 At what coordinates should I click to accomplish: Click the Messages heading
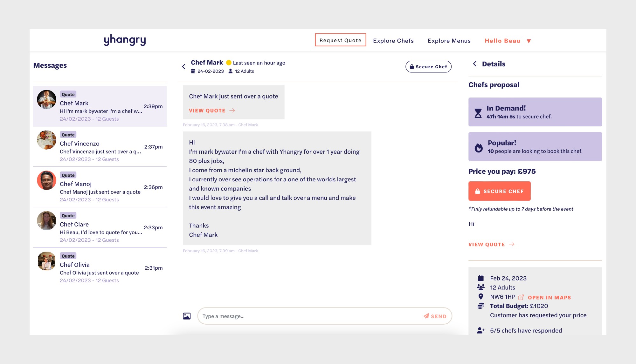click(50, 65)
